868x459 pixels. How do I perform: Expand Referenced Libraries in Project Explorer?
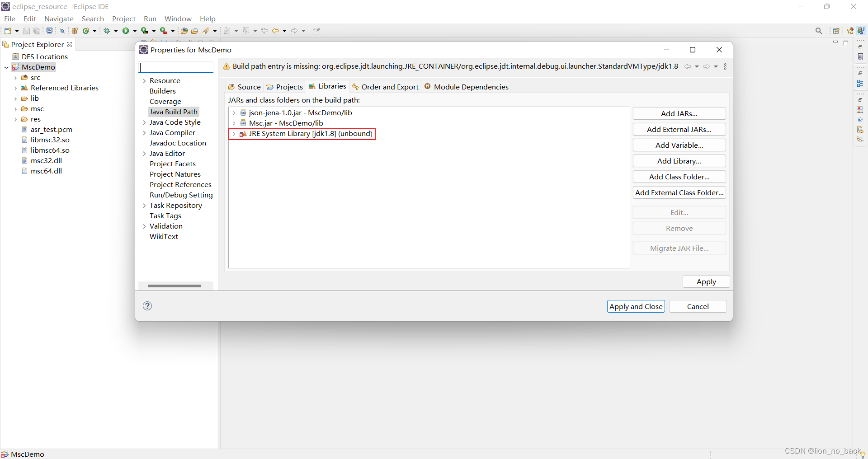16,88
